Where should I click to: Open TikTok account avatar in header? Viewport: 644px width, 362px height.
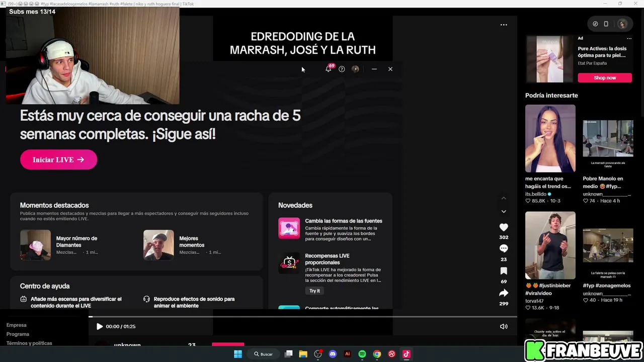coord(622,24)
